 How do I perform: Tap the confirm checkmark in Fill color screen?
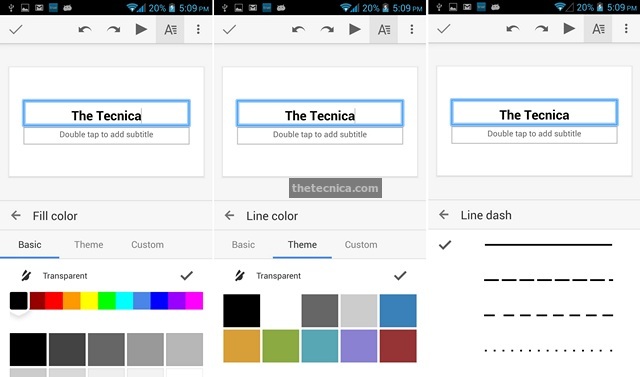click(16, 29)
